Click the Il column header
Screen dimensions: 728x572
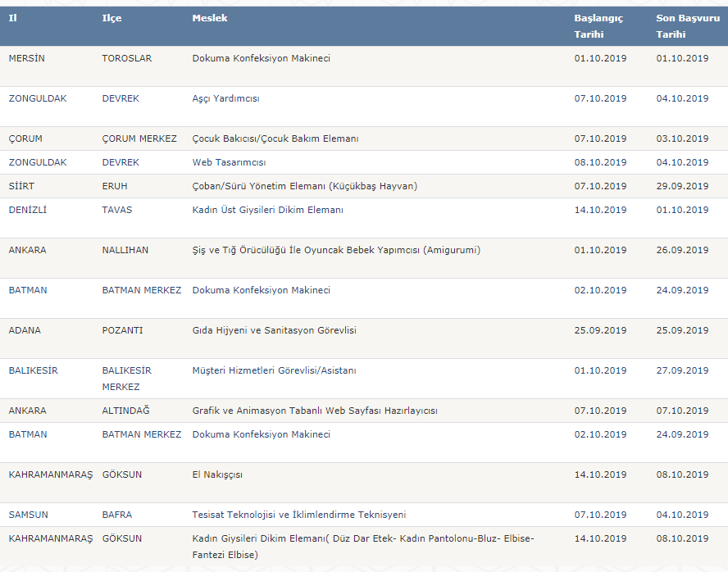click(x=13, y=18)
